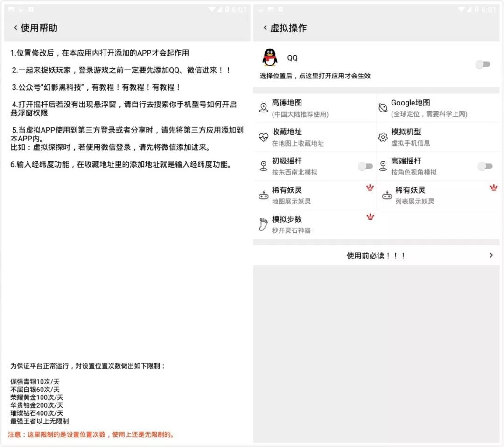The width and height of the screenshot is (504, 447).
Task: Tap the 使用帮助 page title
Action: click(39, 28)
